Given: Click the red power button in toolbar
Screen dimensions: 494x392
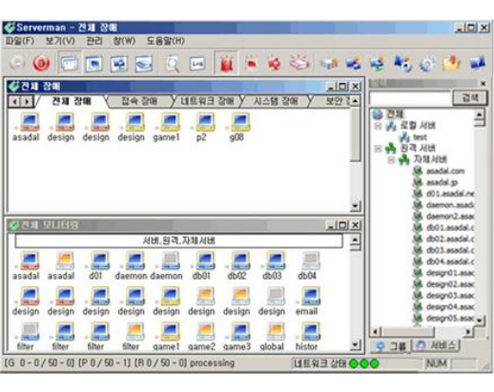Looking at the screenshot, I should click(x=41, y=63).
